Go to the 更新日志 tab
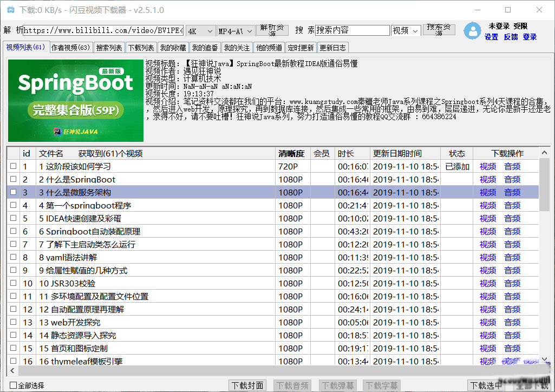This screenshot has height=392, width=555. 332,48
